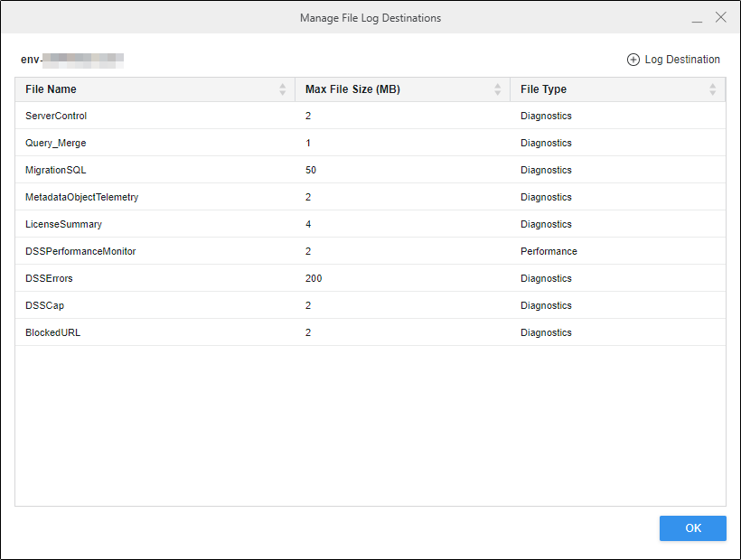The height and width of the screenshot is (560, 741).
Task: Click the plus icon beside Log Destination
Action: (633, 60)
